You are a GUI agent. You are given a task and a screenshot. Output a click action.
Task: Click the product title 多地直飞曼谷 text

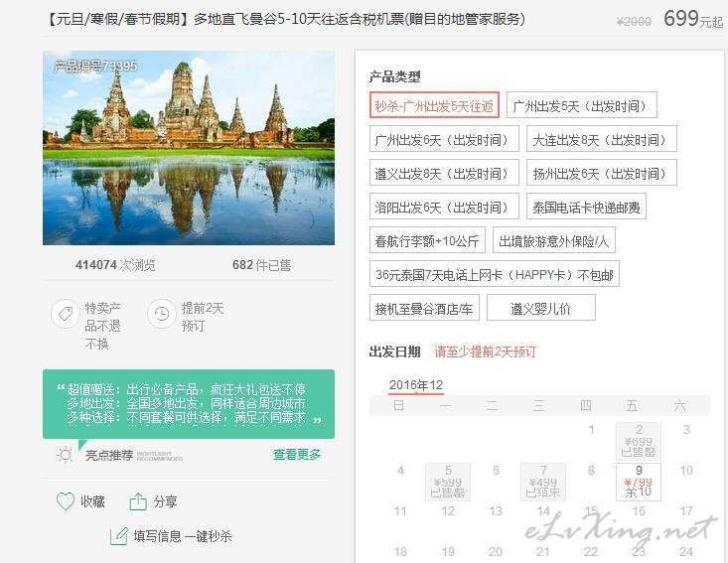(285, 20)
